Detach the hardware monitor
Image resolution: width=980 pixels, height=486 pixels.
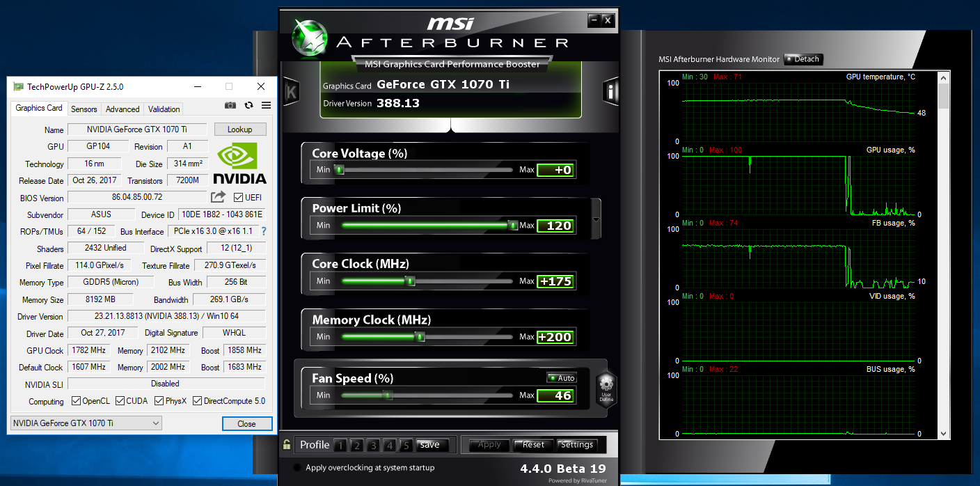(x=804, y=59)
